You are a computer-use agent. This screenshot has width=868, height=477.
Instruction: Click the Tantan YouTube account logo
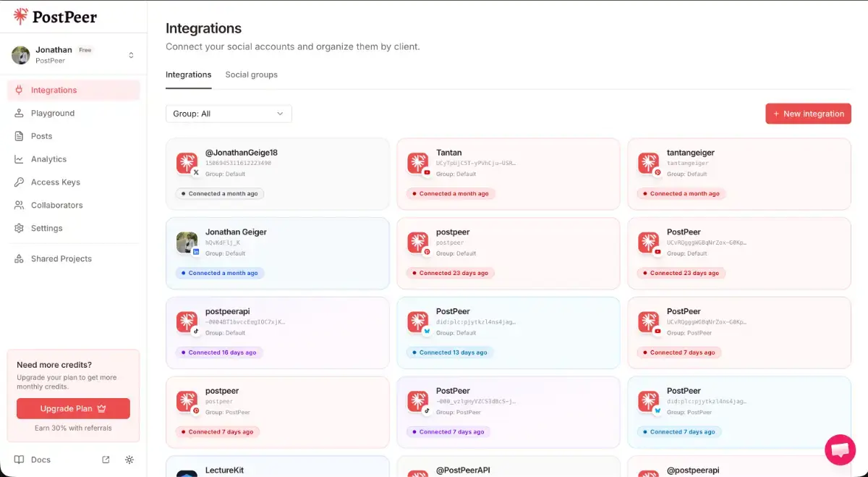(418, 163)
